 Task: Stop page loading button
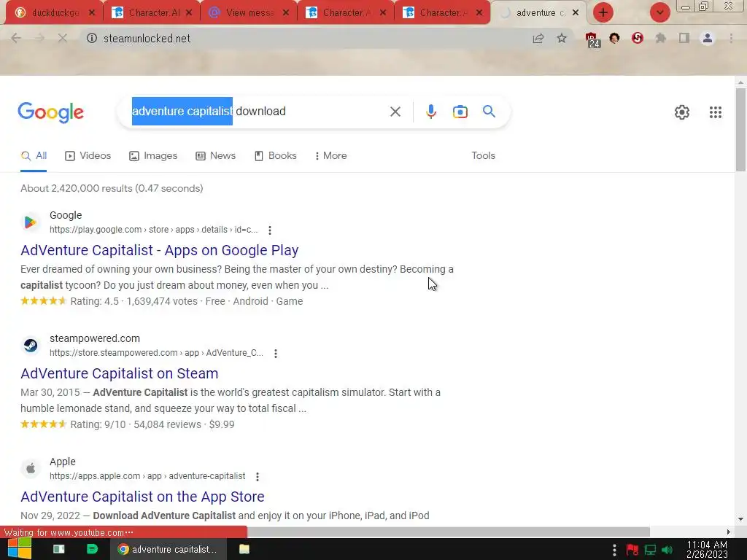tap(63, 38)
